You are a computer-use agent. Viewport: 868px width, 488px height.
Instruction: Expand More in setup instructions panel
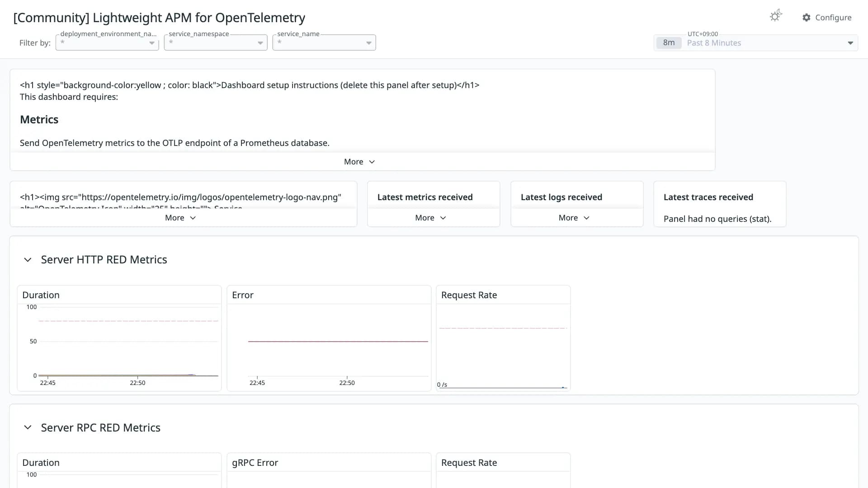pos(359,162)
